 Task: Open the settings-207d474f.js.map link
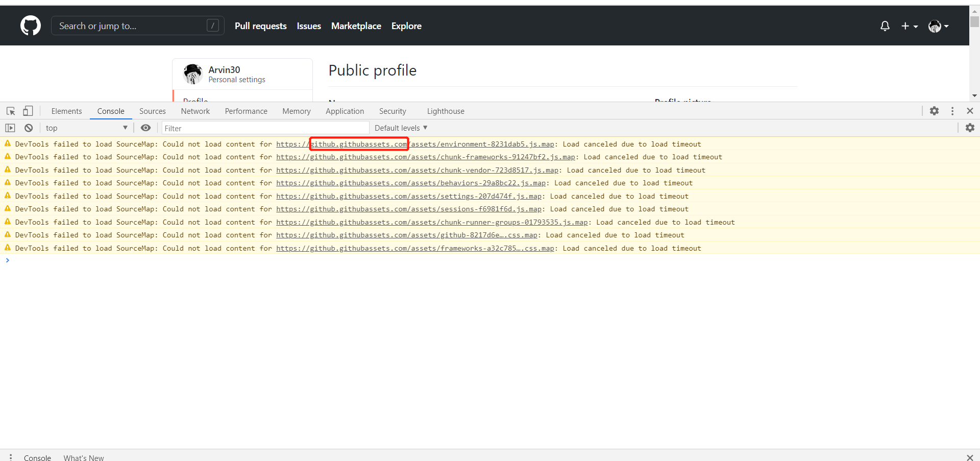click(409, 197)
